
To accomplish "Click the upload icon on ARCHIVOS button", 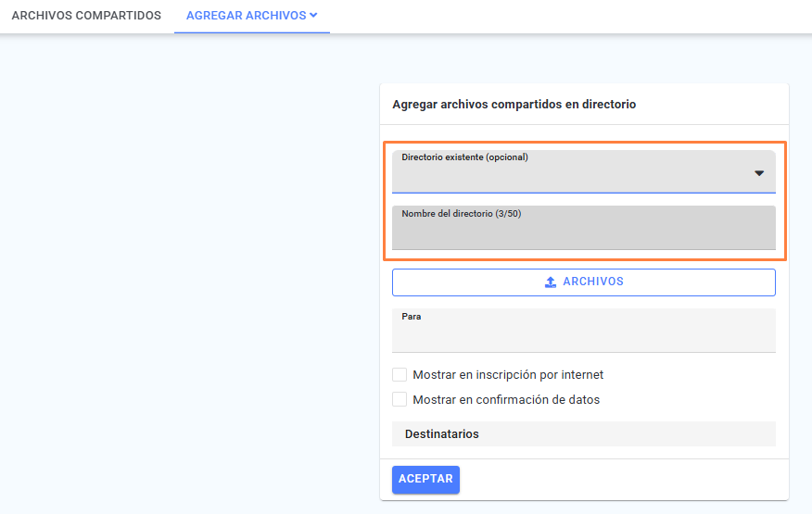I will pos(551,282).
